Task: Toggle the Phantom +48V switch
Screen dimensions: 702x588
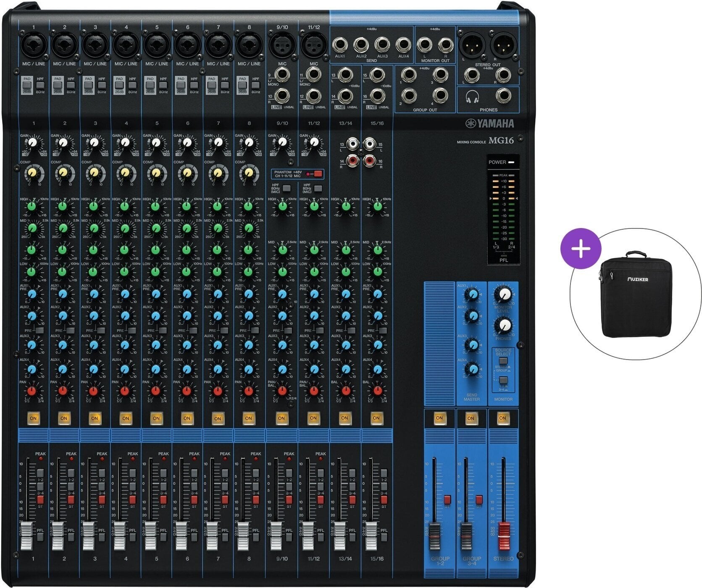Action: pyautogui.click(x=318, y=174)
